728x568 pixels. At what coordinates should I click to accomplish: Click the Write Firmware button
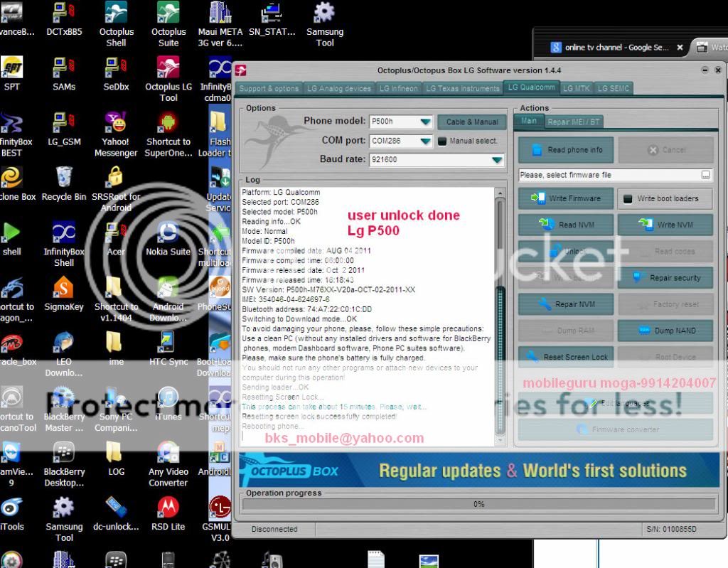(x=565, y=198)
